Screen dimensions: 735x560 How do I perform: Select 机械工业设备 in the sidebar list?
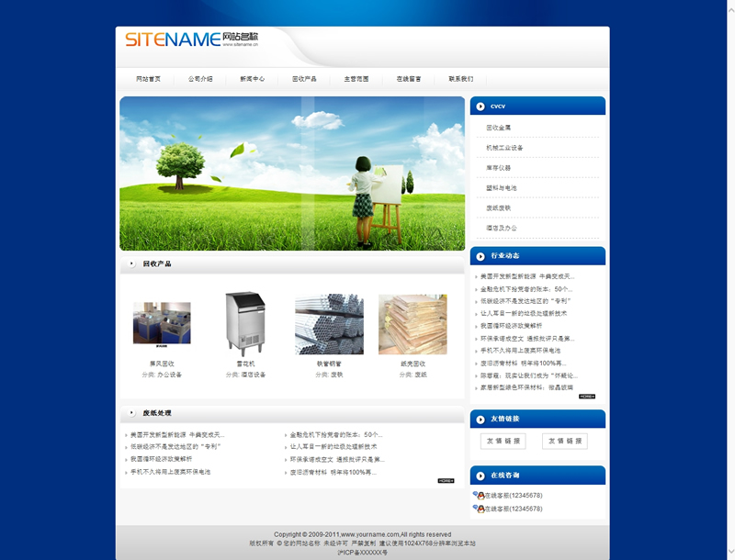pyautogui.click(x=504, y=148)
